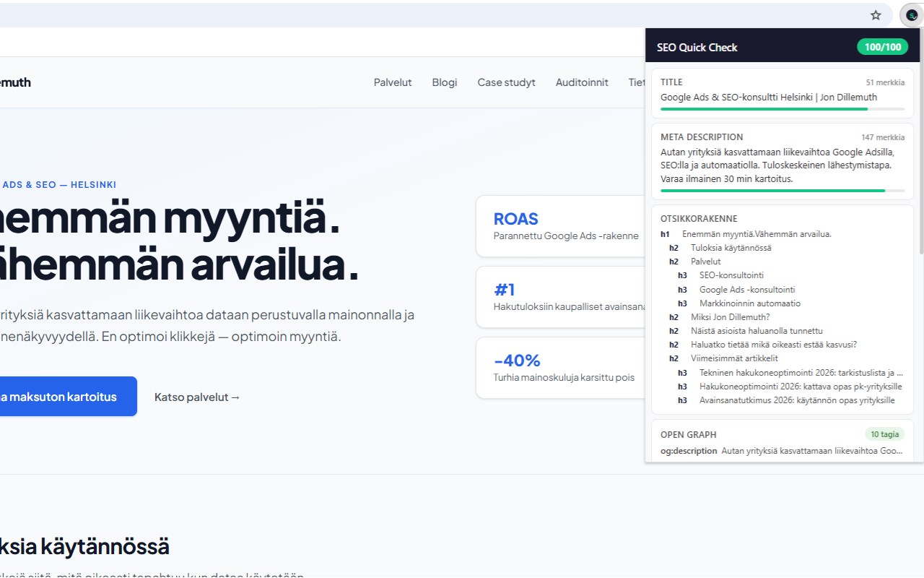Click the OTSIKKORAKENNE section label
The image size is (924, 578).
point(699,219)
